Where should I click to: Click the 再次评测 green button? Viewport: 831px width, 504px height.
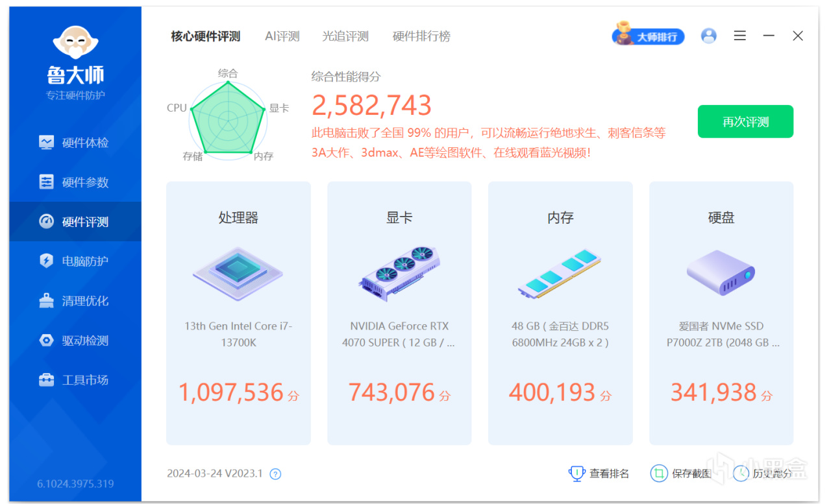point(745,121)
